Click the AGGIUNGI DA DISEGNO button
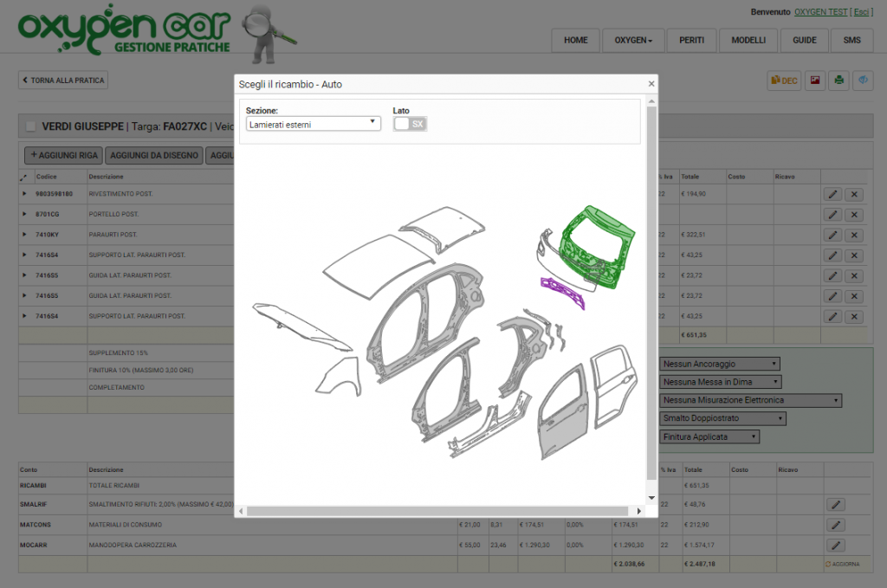 pyautogui.click(x=154, y=156)
